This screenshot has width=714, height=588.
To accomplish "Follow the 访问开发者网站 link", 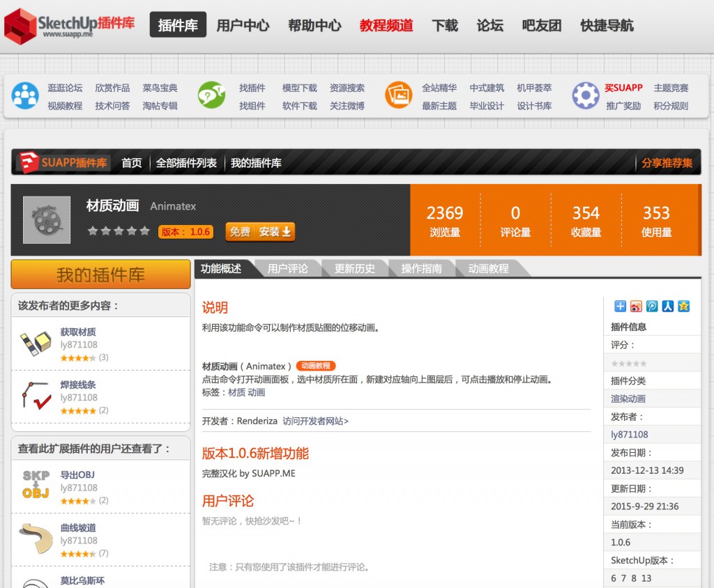I will 315,421.
